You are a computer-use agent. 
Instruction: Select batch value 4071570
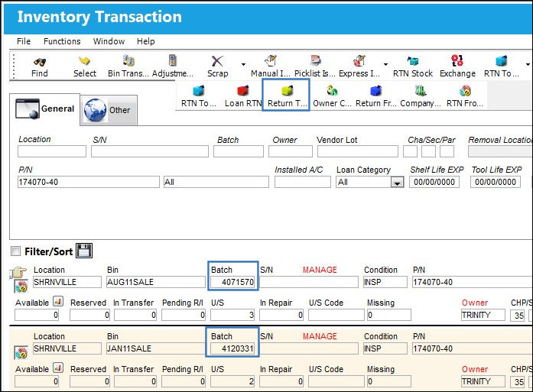click(x=232, y=282)
